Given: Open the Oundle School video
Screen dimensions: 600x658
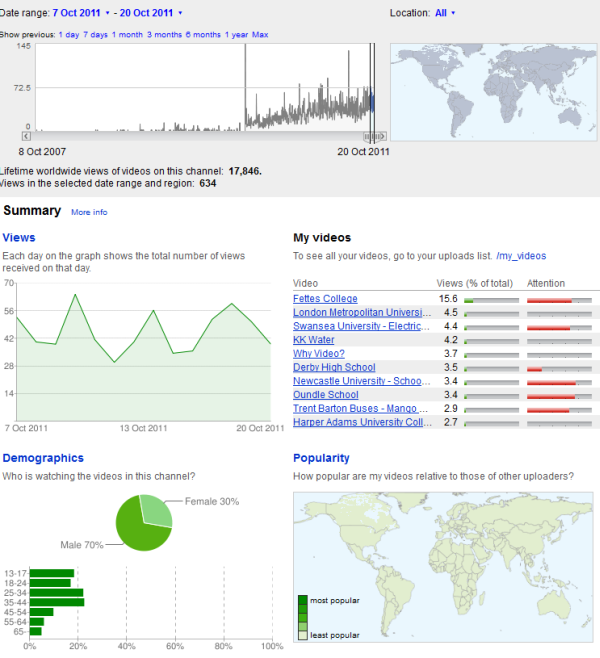Looking at the screenshot, I should pos(326,395).
